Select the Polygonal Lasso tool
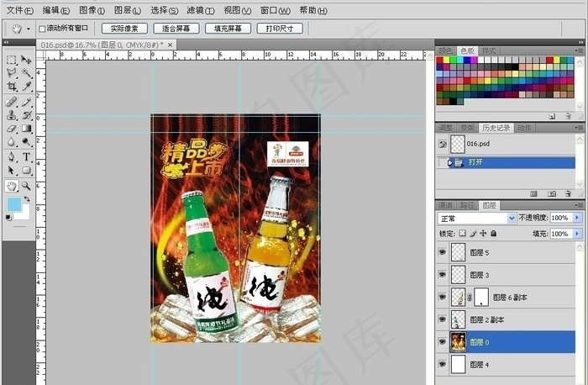588x385 pixels. [11, 72]
